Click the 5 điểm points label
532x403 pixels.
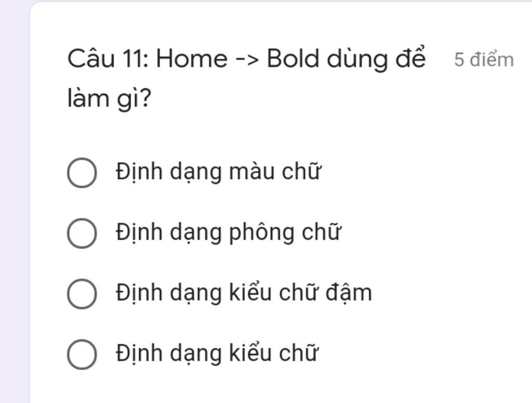click(x=484, y=60)
